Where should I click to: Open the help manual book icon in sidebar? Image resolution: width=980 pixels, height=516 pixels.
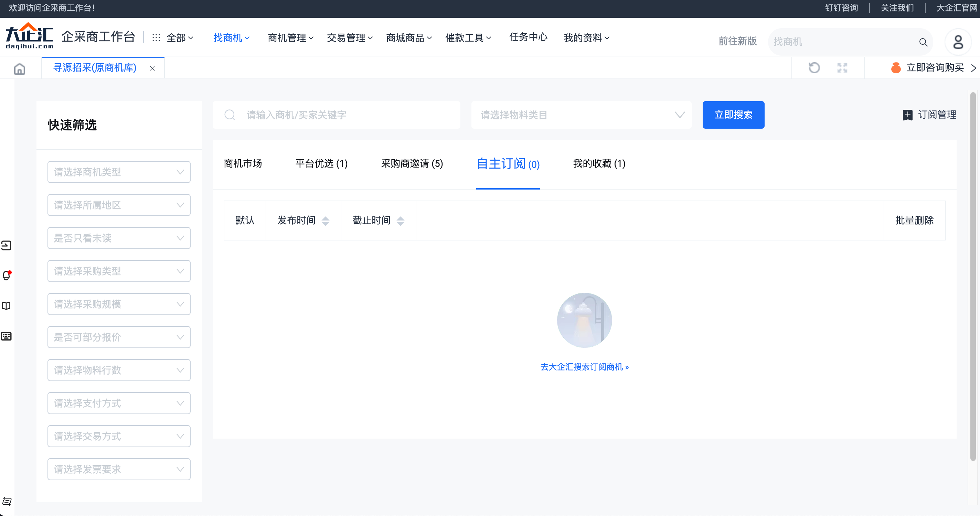(6, 306)
